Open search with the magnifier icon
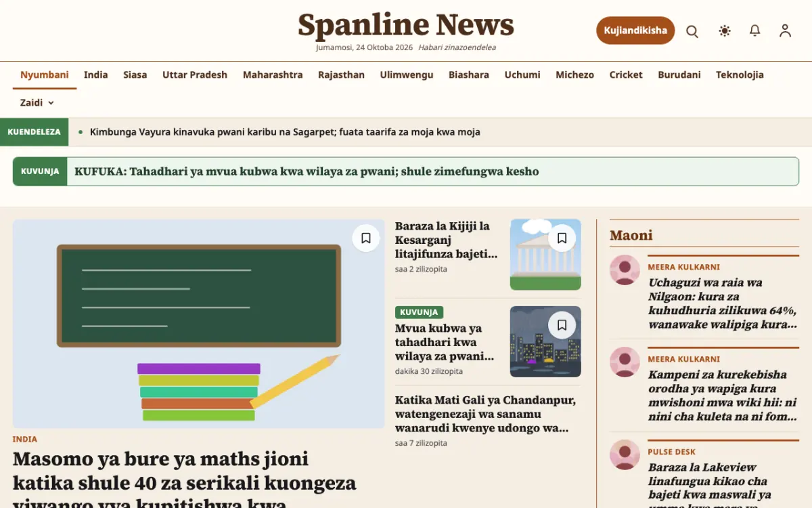The width and height of the screenshot is (812, 508). (x=692, y=30)
